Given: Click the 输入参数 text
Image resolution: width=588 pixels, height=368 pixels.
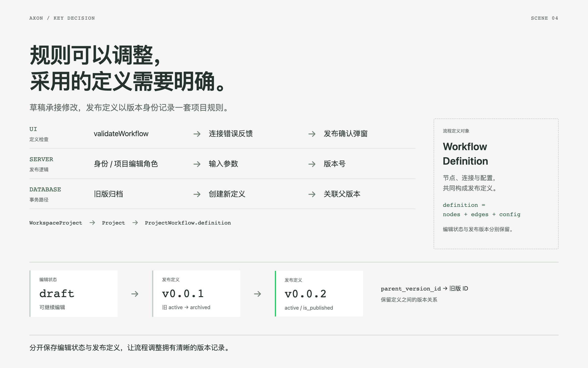Looking at the screenshot, I should tap(223, 164).
